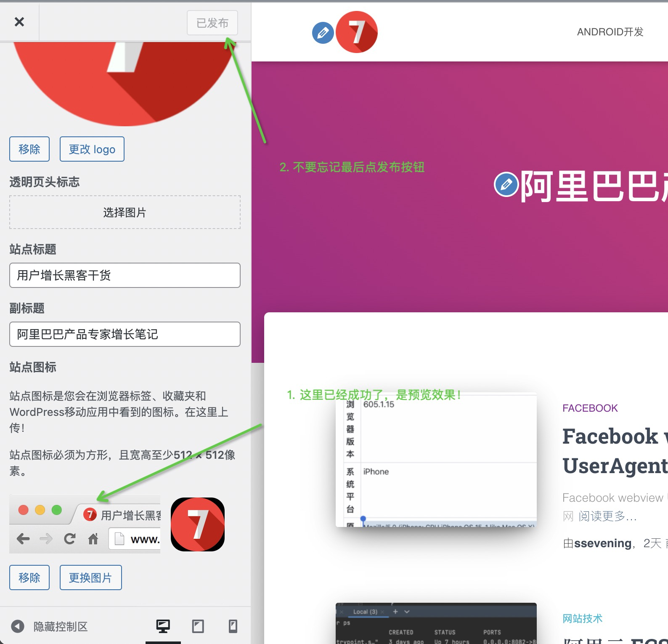Click the 更改 logo button
This screenshot has width=668, height=644.
click(92, 149)
